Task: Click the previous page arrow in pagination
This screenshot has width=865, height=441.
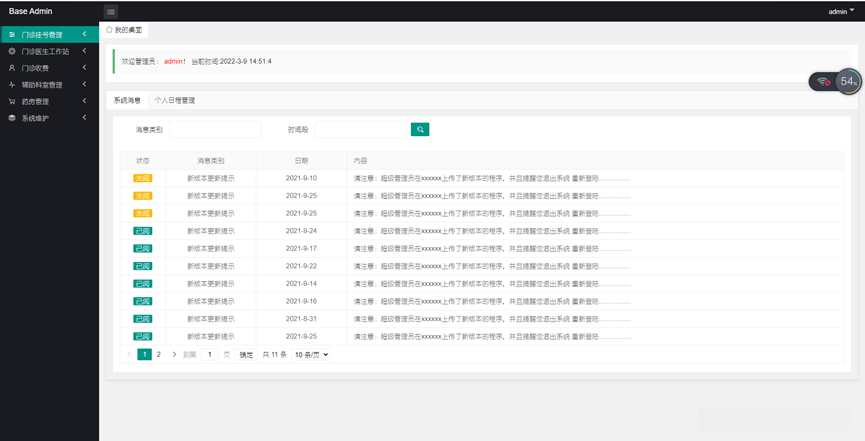Action: (x=129, y=354)
